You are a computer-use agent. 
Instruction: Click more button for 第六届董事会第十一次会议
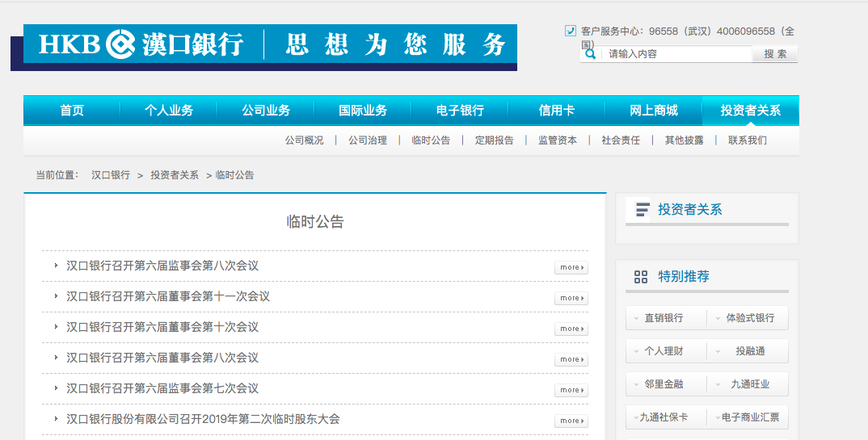[x=571, y=298]
